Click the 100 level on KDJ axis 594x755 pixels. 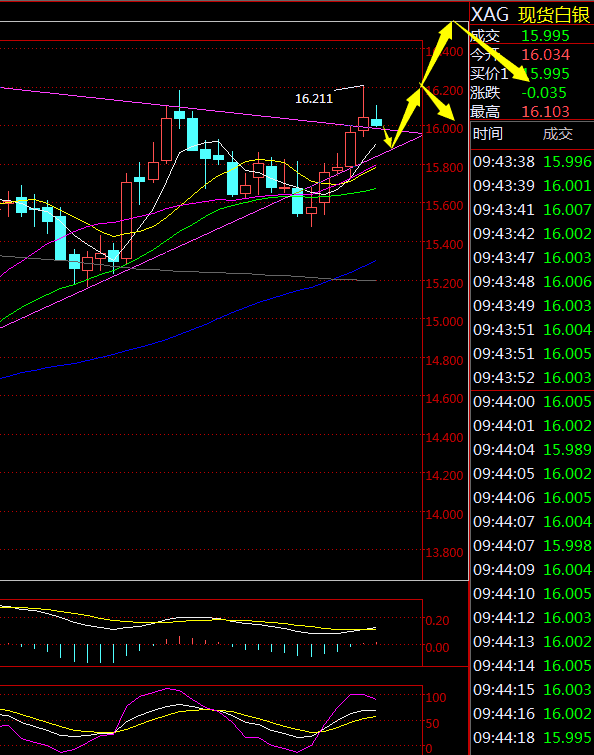click(436, 698)
